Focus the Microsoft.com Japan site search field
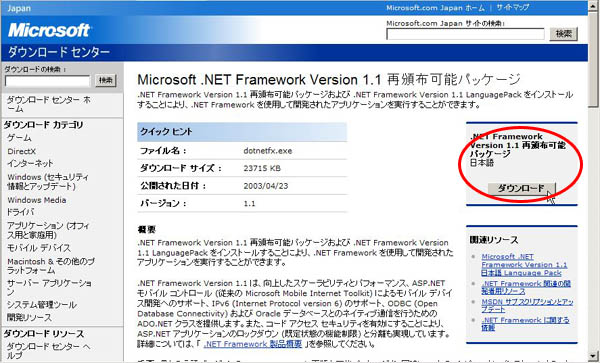 tap(465, 34)
